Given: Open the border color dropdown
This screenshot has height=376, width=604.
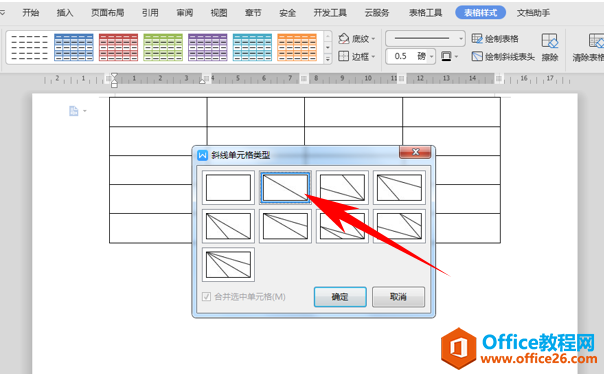Looking at the screenshot, I should click(x=456, y=57).
